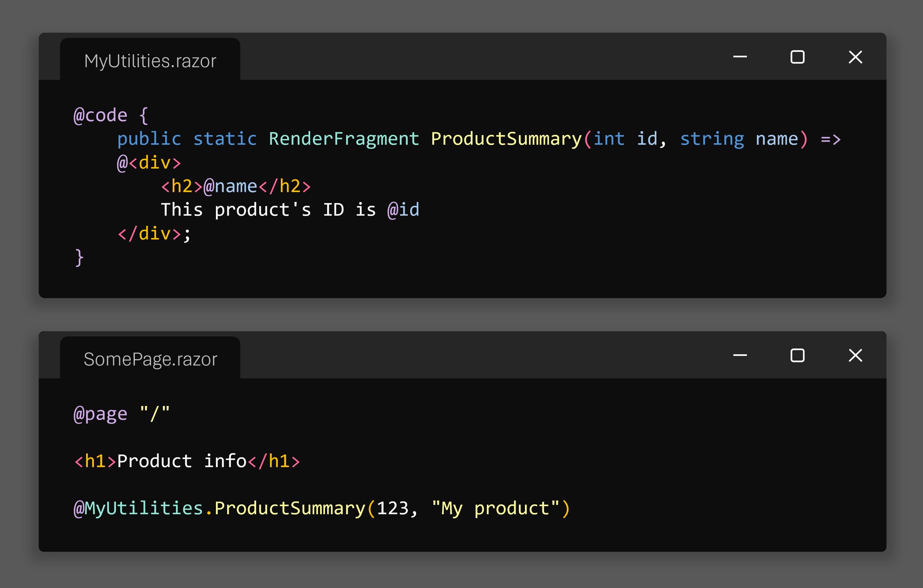Minimize the SomePage.razor window
Image resolution: width=923 pixels, height=588 pixels.
pos(740,356)
